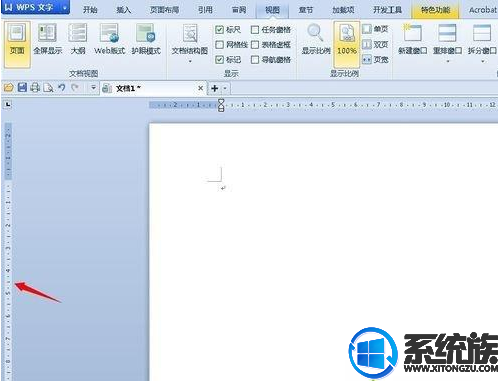The image size is (498, 381).
Task: Expand the 拆分窗口 dropdown arrow
Action: (483, 61)
